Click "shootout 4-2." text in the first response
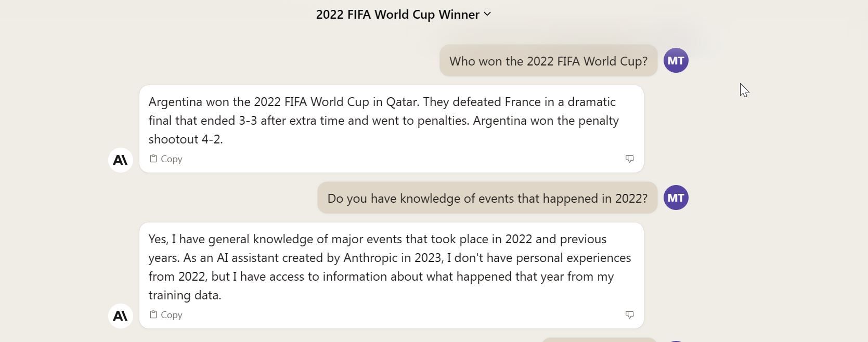 pos(186,139)
